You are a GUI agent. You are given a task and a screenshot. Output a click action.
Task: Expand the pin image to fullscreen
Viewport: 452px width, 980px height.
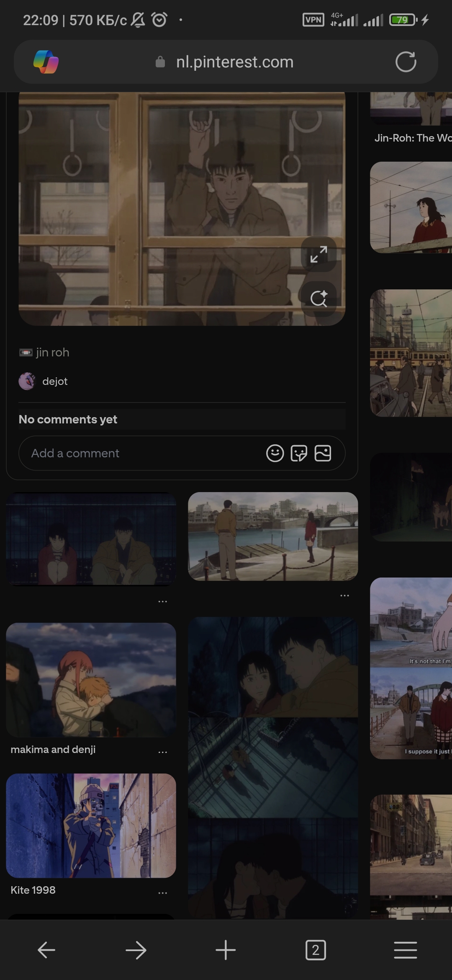point(319,254)
